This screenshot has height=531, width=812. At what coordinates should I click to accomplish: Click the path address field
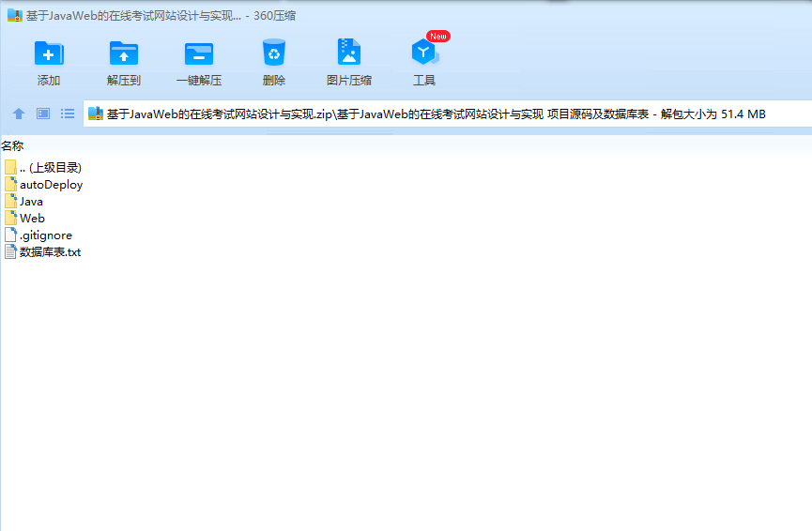tap(448, 114)
